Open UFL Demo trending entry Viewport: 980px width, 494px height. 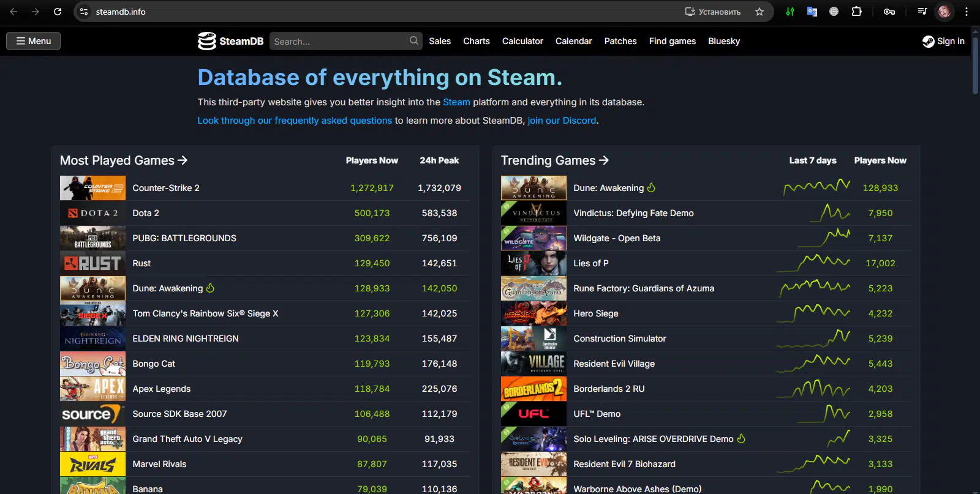point(597,414)
